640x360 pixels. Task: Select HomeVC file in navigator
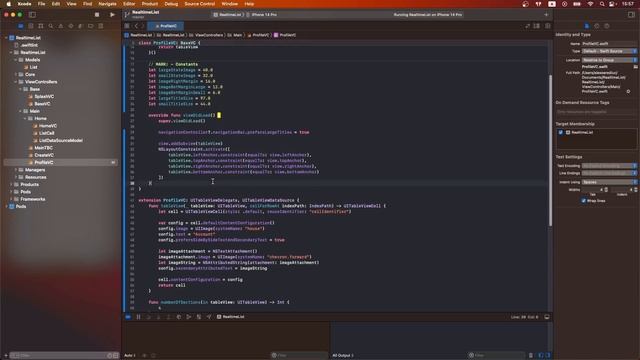pos(48,126)
